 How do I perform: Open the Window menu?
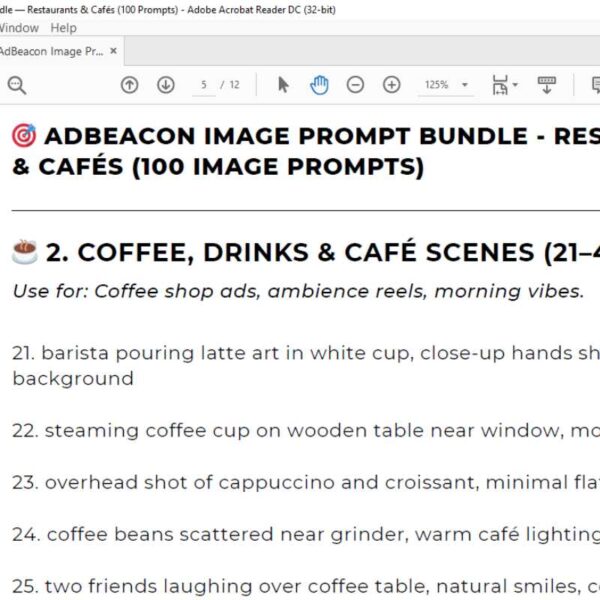click(x=19, y=28)
